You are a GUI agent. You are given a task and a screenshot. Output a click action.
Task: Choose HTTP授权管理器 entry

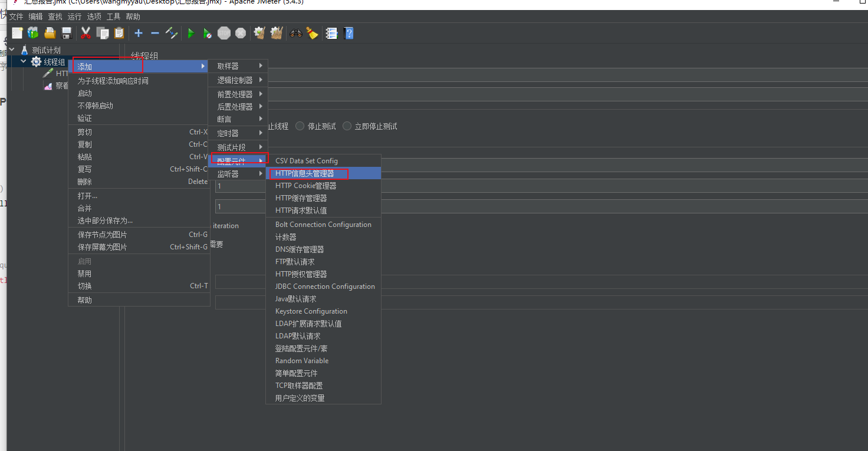click(x=323, y=274)
